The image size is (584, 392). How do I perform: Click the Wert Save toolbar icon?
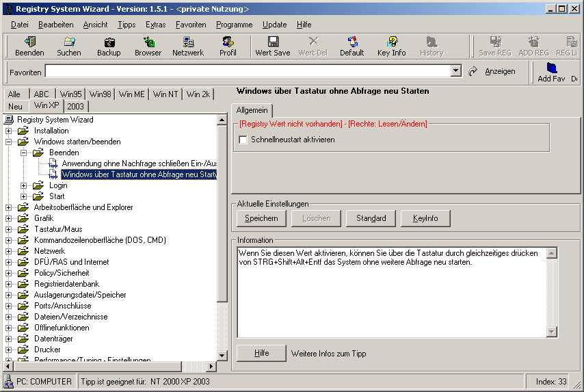coord(273,42)
